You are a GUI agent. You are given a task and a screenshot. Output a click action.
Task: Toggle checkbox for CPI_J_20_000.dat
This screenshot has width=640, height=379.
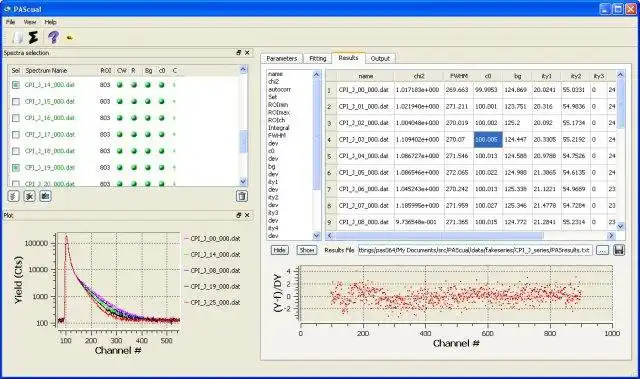pyautogui.click(x=16, y=184)
